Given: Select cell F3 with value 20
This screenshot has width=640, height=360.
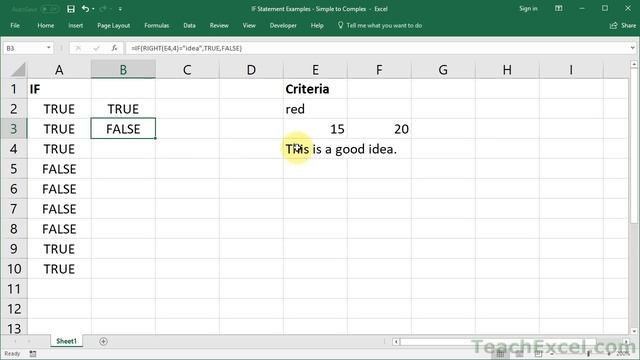Looking at the screenshot, I should tap(380, 129).
